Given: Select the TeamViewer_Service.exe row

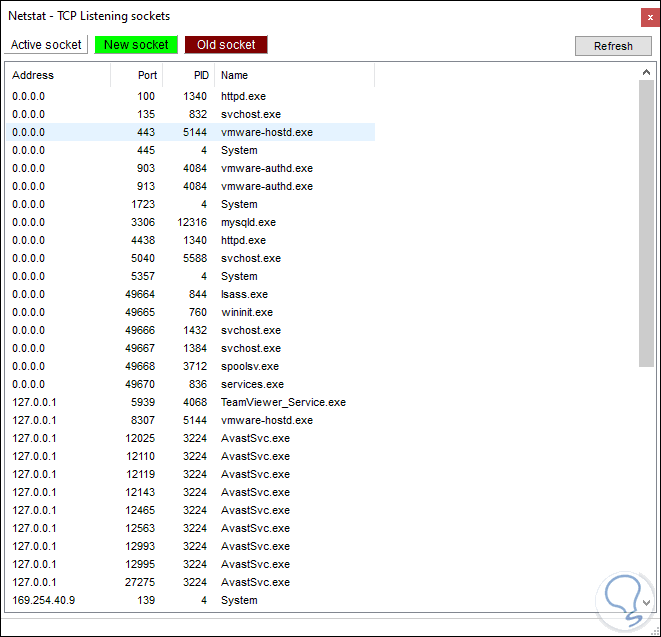Looking at the screenshot, I should pyautogui.click(x=191, y=402).
